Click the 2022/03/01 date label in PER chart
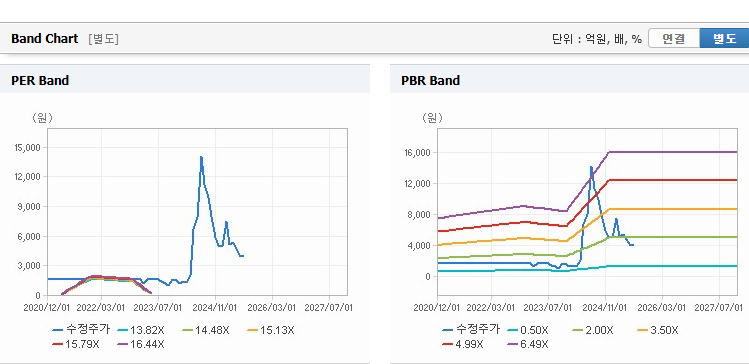The height and width of the screenshot is (364, 749). [101, 307]
